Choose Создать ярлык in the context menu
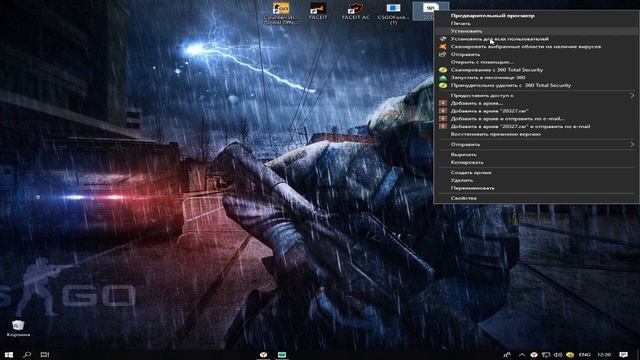640x360 pixels. pyautogui.click(x=536, y=173)
